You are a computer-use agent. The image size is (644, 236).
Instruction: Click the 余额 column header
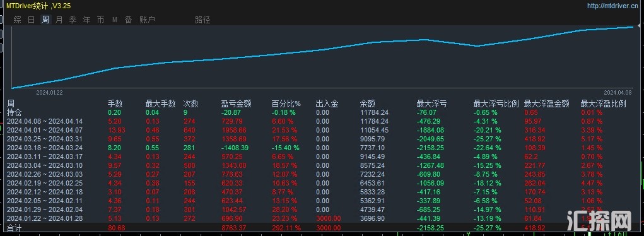click(x=367, y=103)
